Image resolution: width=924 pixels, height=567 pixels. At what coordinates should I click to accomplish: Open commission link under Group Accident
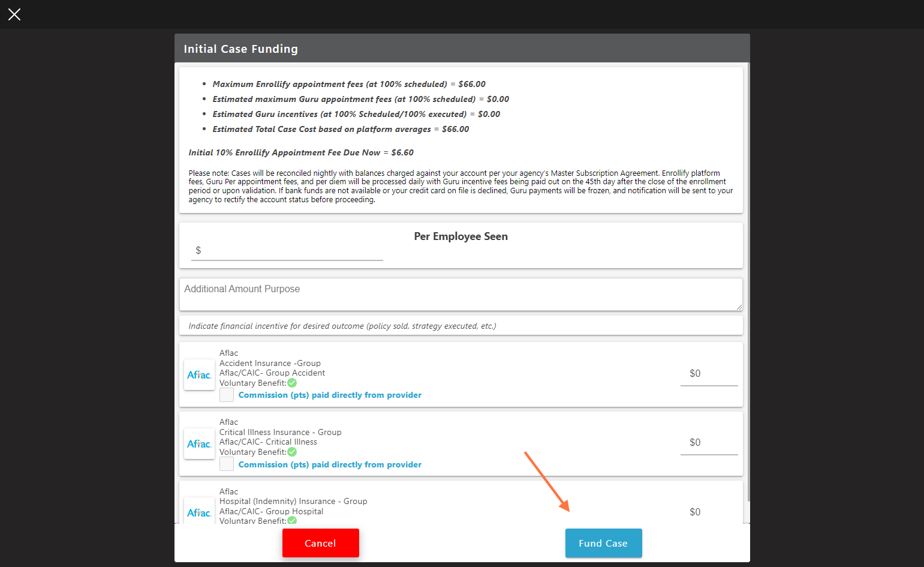click(330, 395)
